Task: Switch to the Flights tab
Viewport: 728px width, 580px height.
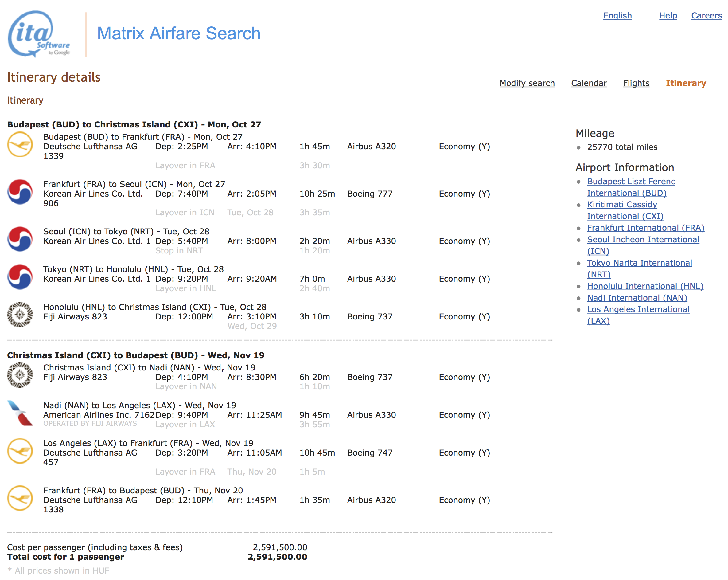Action: [x=636, y=83]
